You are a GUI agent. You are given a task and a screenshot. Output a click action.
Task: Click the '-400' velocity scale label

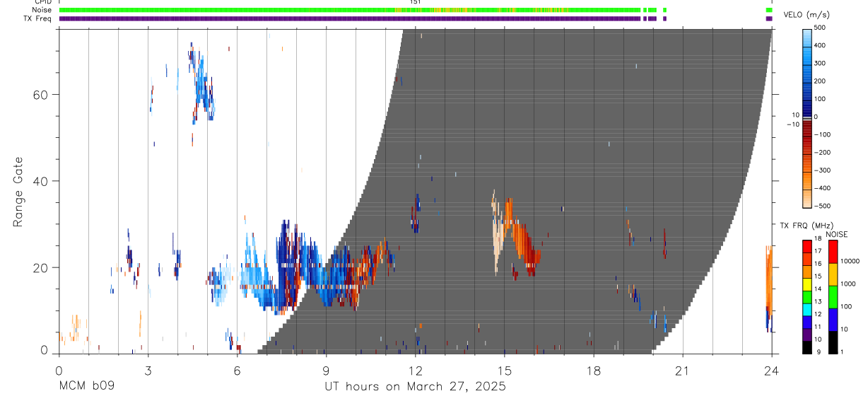pos(822,188)
